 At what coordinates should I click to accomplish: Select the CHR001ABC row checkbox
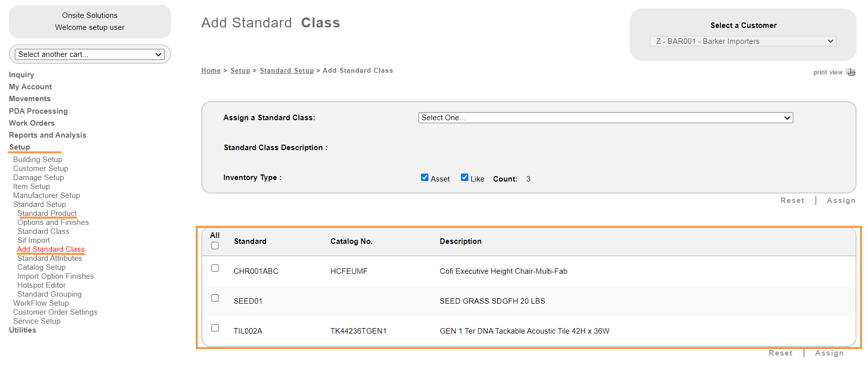click(x=215, y=268)
